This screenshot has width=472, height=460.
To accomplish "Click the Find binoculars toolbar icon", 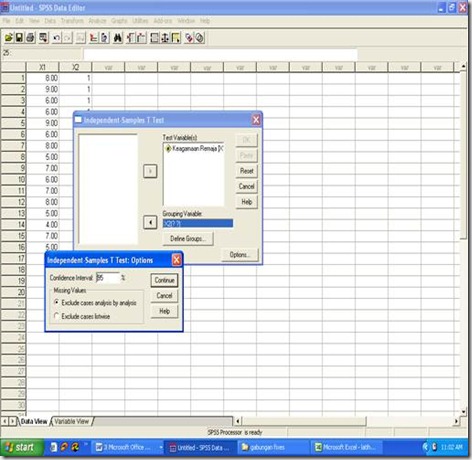I will (118, 38).
